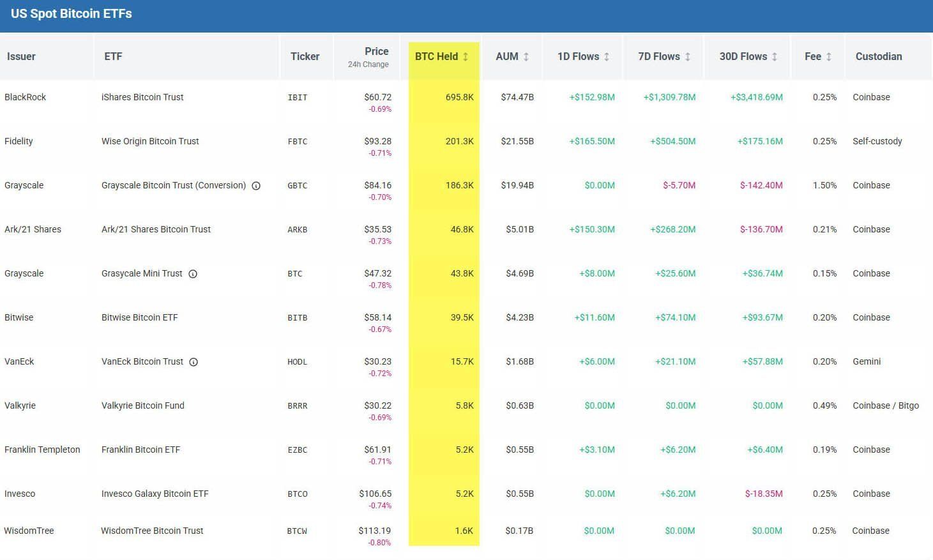
Task: Select Valkyrie Bitcoin Fund name
Action: pos(142,405)
